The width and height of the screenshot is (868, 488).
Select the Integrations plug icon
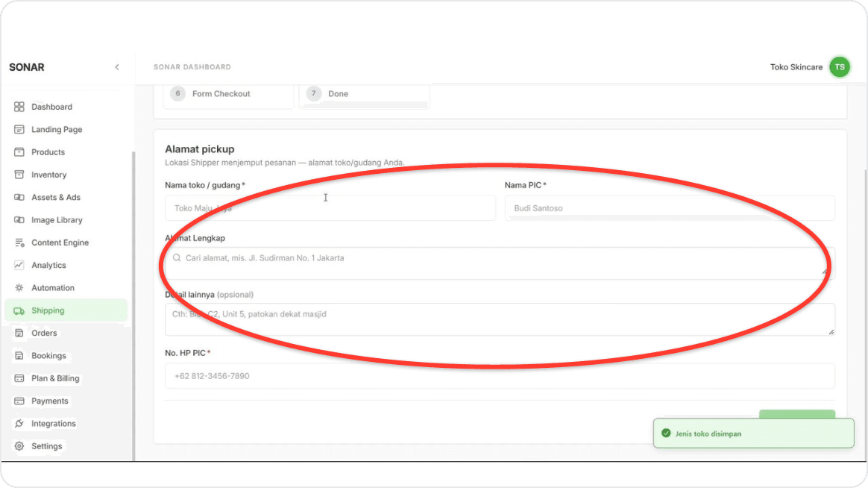click(19, 423)
